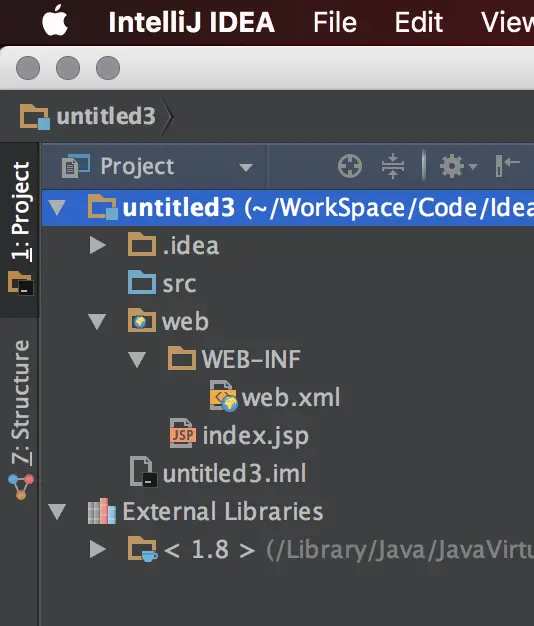Select External Libraries
The height and width of the screenshot is (626, 534).
tap(223, 511)
